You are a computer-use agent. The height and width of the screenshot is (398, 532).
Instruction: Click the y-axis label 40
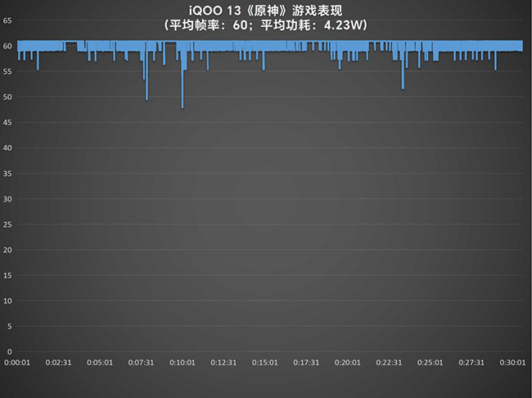7,148
